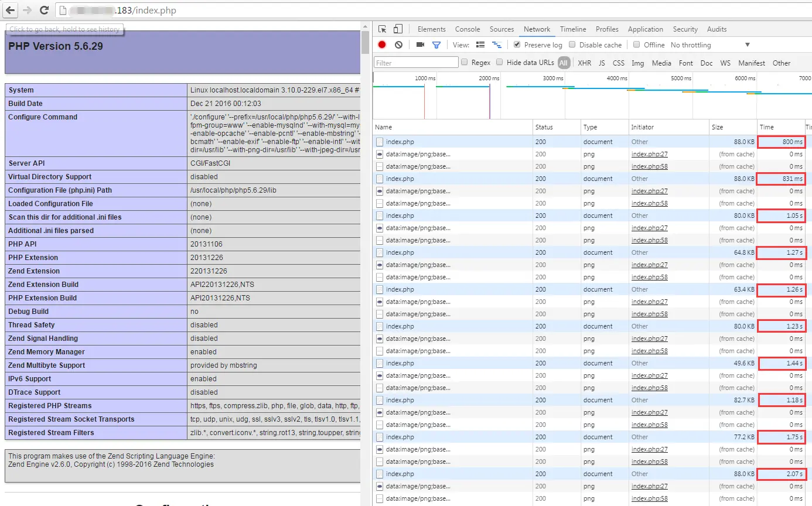The image size is (812, 506).
Task: Filter requests by XHR
Action: (585, 63)
